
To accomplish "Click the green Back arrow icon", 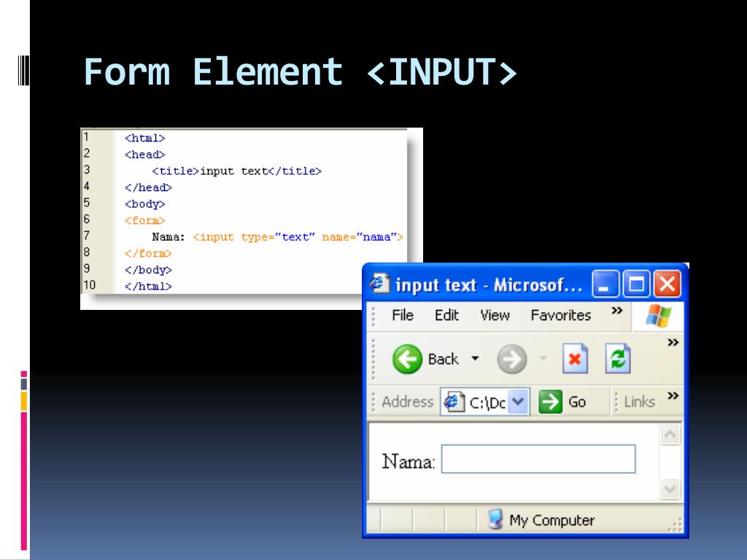I will pos(407,359).
